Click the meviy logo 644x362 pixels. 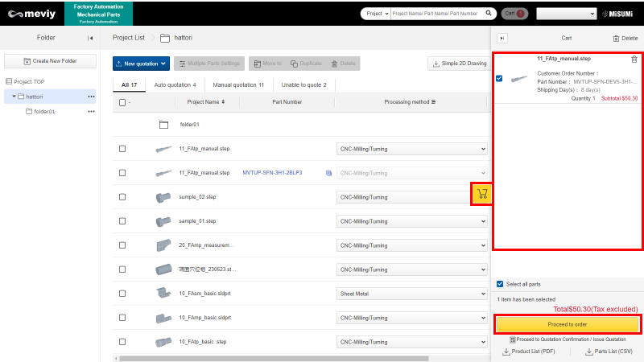pos(31,13)
